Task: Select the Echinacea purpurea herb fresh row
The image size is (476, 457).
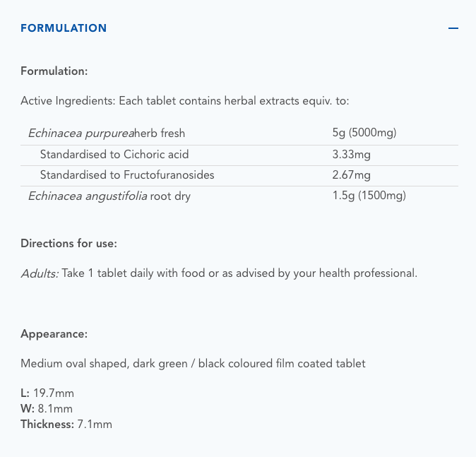Action: [107, 133]
